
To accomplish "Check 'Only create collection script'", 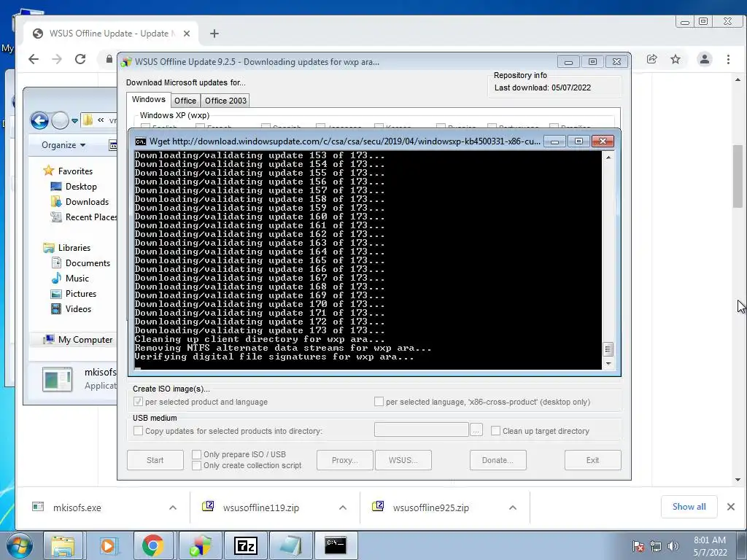I will pyautogui.click(x=196, y=465).
